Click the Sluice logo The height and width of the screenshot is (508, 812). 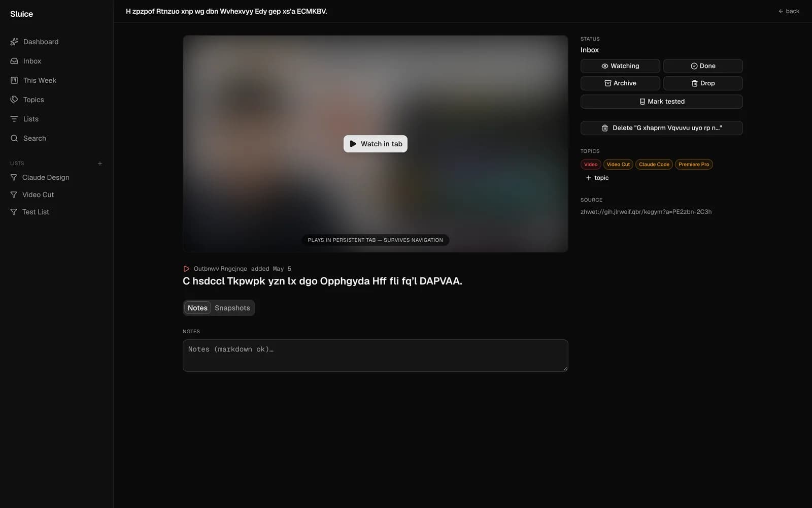pyautogui.click(x=21, y=14)
